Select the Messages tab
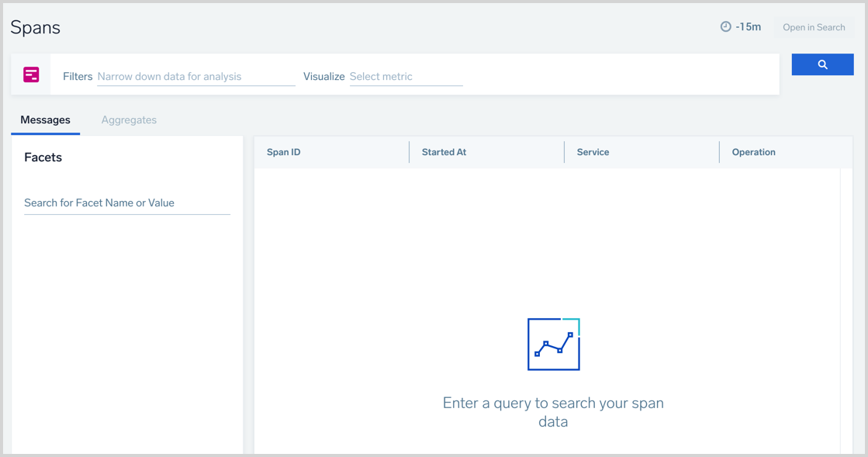 pos(45,119)
